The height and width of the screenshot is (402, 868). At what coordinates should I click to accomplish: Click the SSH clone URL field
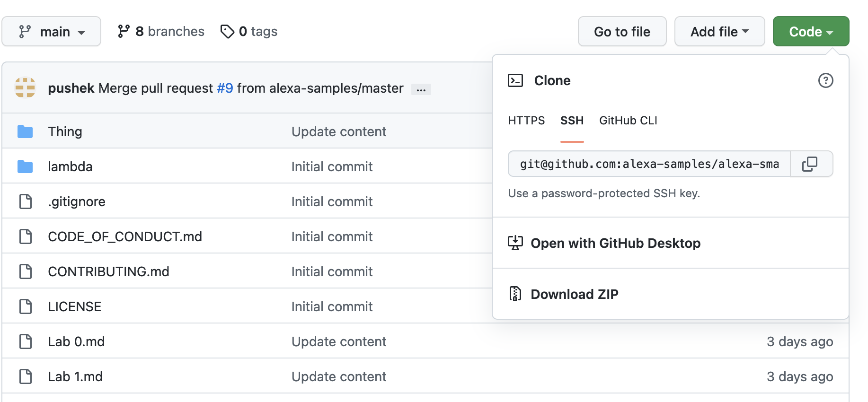click(x=649, y=164)
